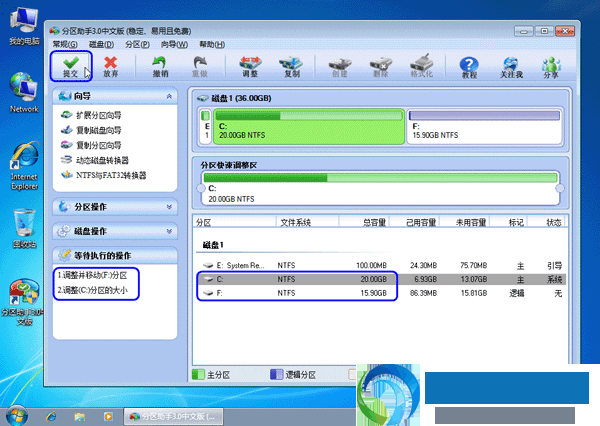Image resolution: width=600 pixels, height=426 pixels.
Task: Collapse the 向导 panel chevron
Action: (x=169, y=96)
